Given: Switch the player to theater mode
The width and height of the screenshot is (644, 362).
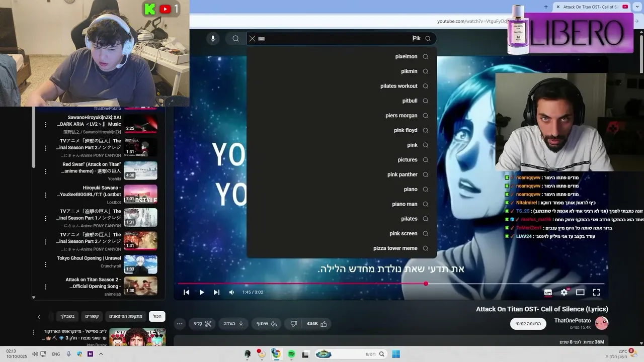Looking at the screenshot, I should coord(580,292).
